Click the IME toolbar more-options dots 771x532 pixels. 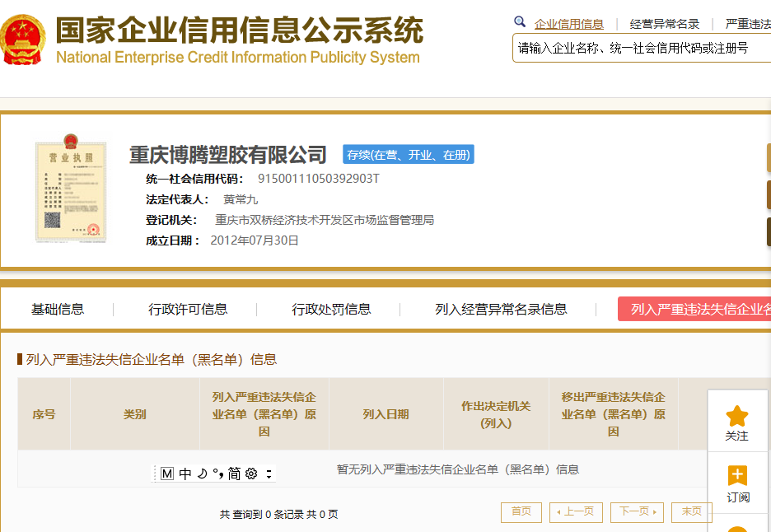[x=269, y=474]
